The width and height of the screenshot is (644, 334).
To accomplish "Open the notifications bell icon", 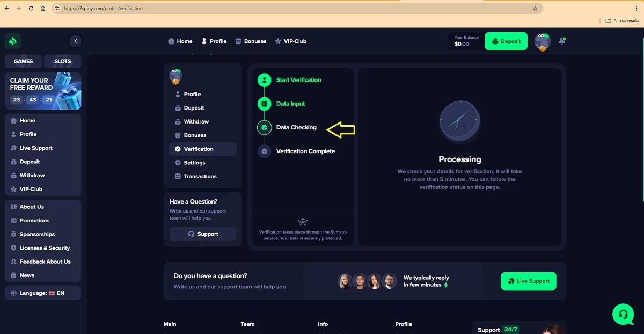I will [x=562, y=41].
